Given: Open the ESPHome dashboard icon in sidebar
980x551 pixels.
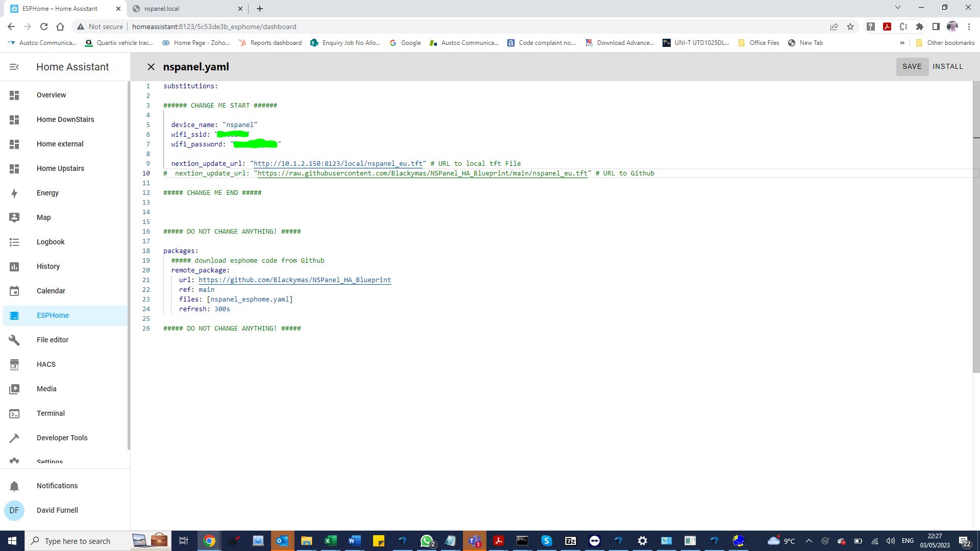Looking at the screenshot, I should (x=14, y=315).
